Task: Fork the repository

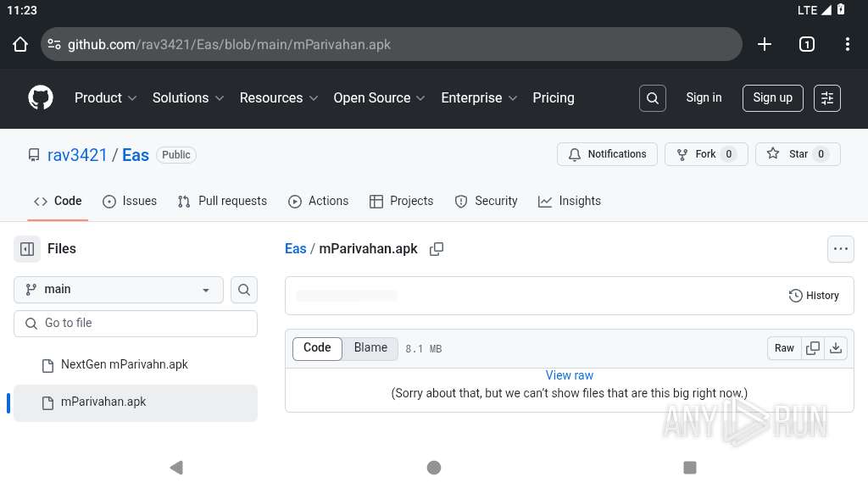Action: 706,154
